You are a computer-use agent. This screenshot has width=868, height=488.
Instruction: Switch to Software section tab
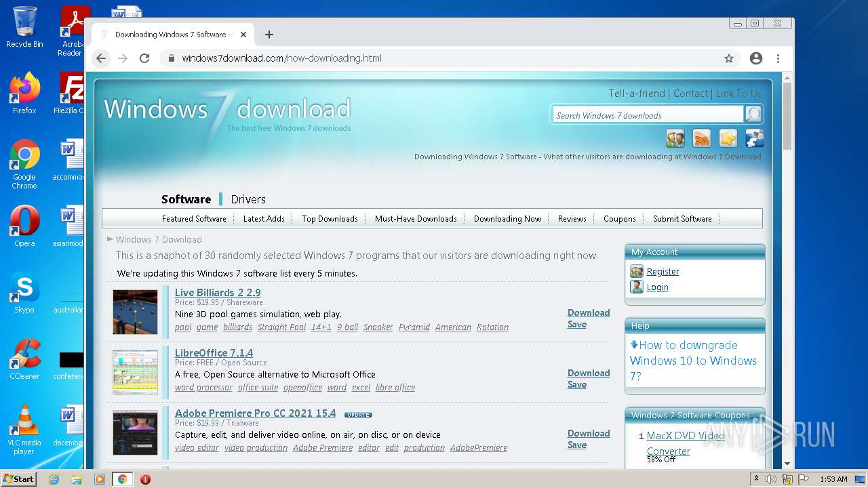tap(186, 199)
